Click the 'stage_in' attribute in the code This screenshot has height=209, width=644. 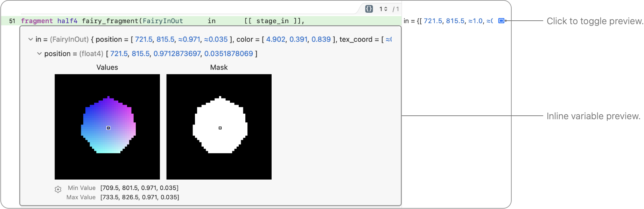[272, 21]
